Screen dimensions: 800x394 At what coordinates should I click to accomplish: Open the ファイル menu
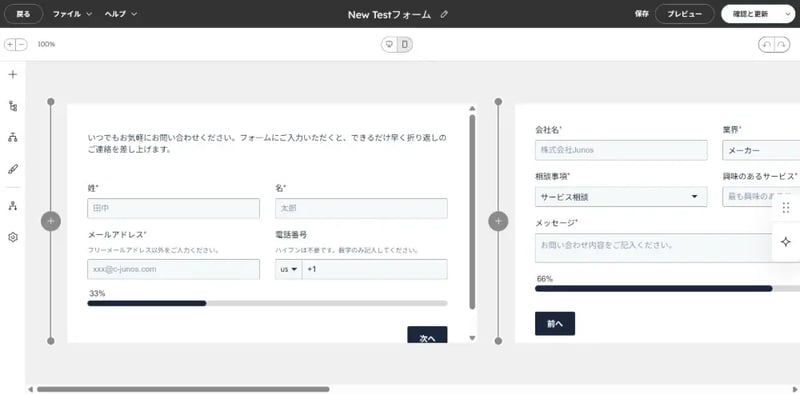(x=72, y=14)
